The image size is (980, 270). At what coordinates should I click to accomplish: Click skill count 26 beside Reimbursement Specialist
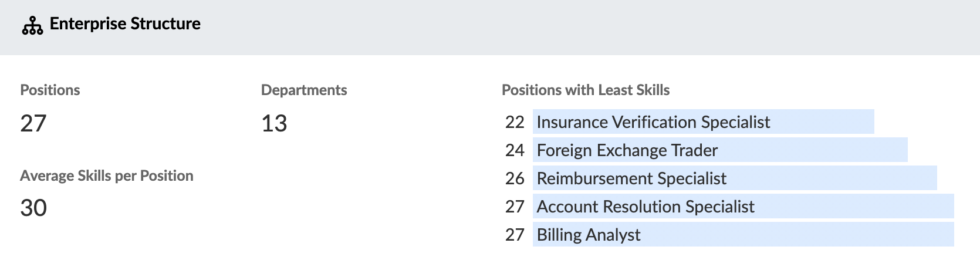point(515,178)
